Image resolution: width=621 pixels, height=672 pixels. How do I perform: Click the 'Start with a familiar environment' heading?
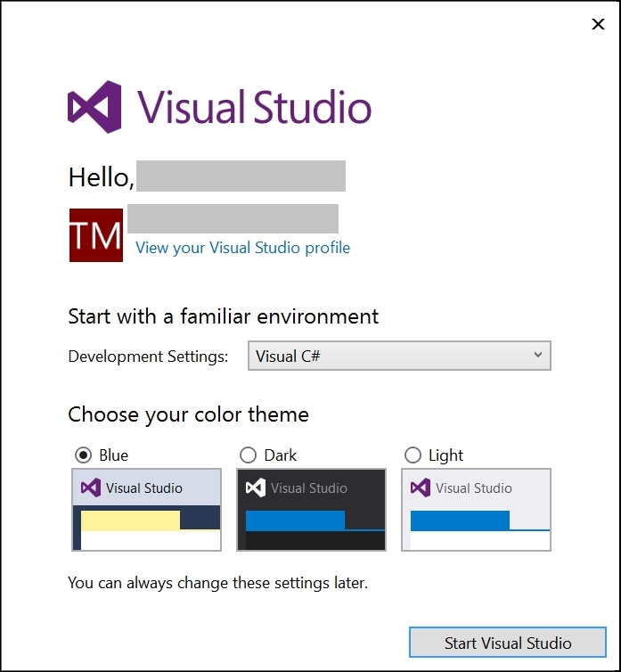(224, 316)
